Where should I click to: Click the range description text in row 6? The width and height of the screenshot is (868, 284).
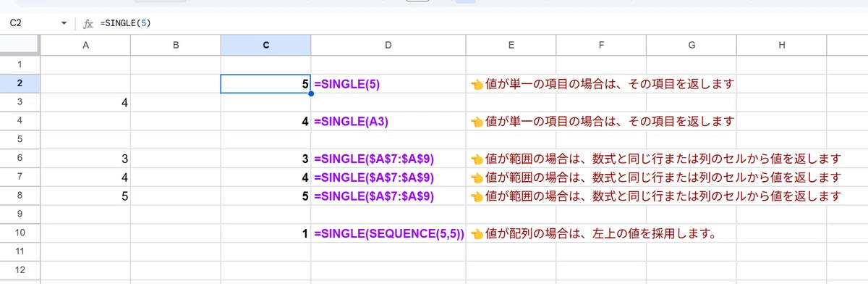[x=655, y=159]
